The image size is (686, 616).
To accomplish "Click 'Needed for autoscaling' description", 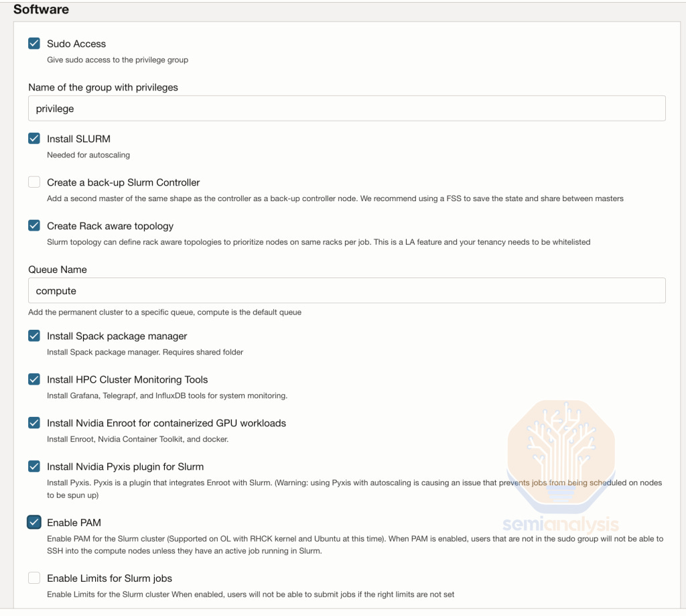I will (x=88, y=155).
